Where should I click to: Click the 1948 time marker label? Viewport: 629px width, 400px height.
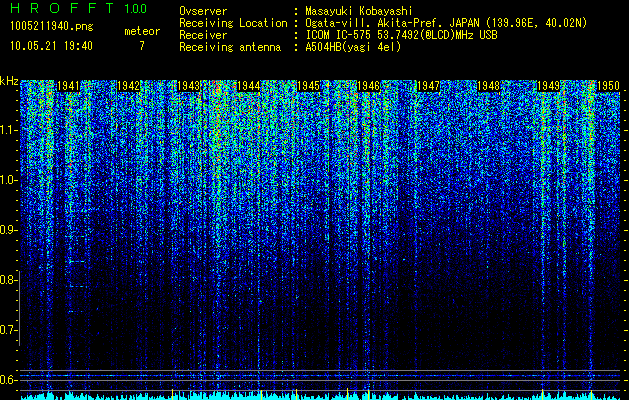[489, 86]
